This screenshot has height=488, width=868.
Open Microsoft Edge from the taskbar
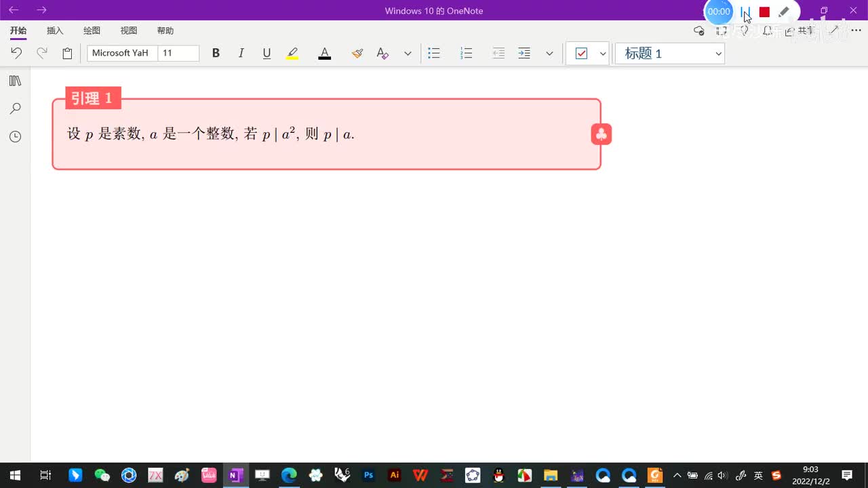click(x=289, y=475)
